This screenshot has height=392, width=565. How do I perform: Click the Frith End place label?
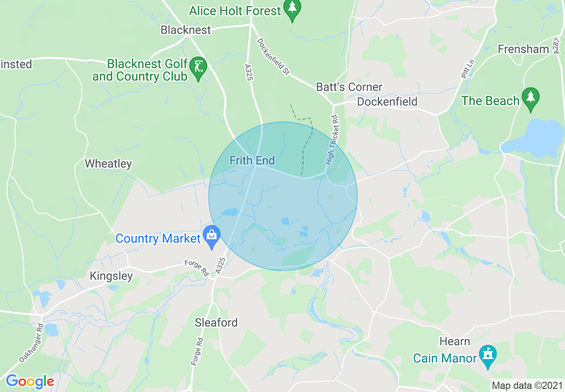pyautogui.click(x=252, y=160)
